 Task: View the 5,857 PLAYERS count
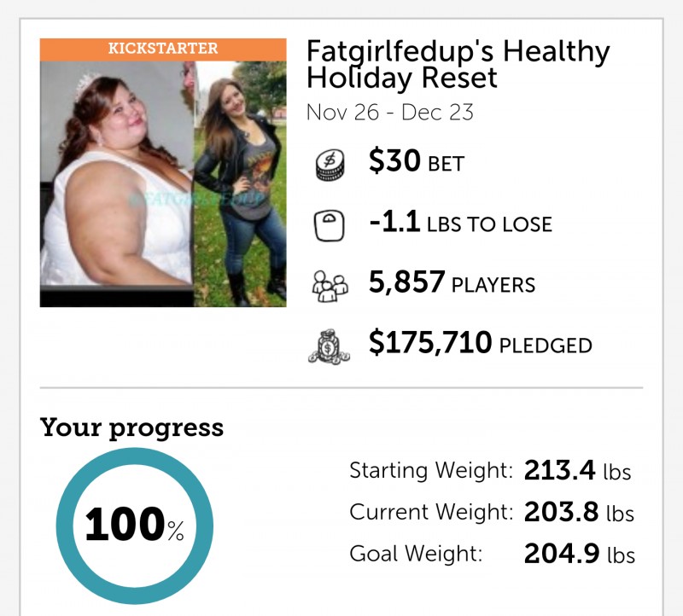click(x=452, y=283)
